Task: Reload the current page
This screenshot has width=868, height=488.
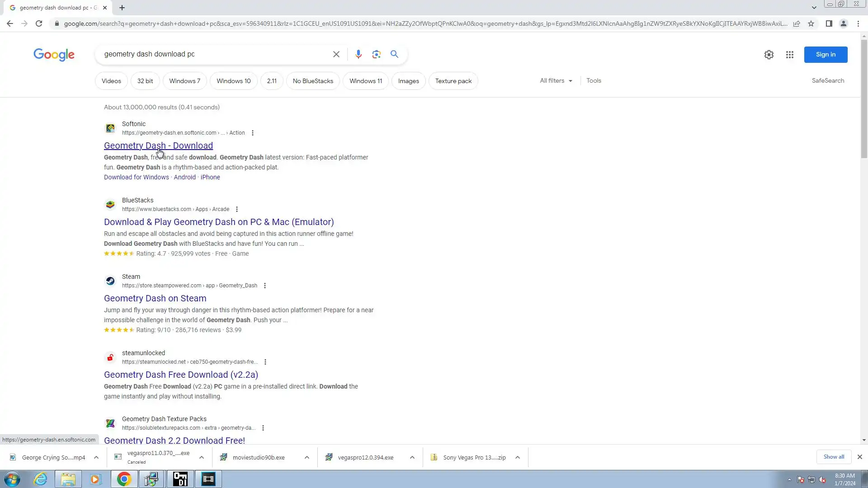Action: (39, 23)
